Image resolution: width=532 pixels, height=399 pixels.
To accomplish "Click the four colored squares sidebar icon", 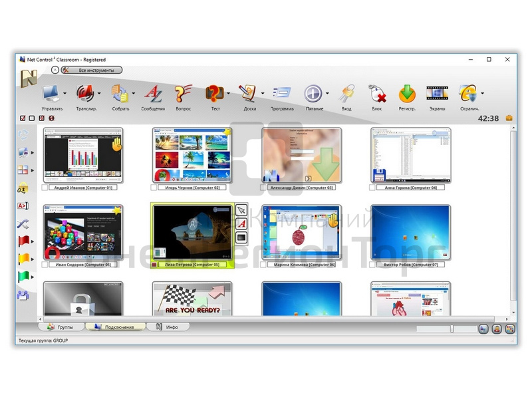I will click(x=23, y=170).
